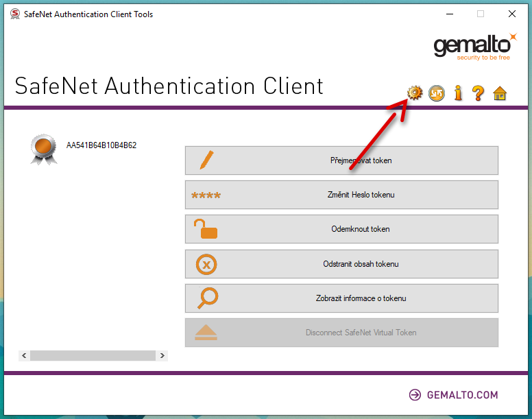
Task: Click the left arrow of token list scrollbar
Action: [24, 355]
